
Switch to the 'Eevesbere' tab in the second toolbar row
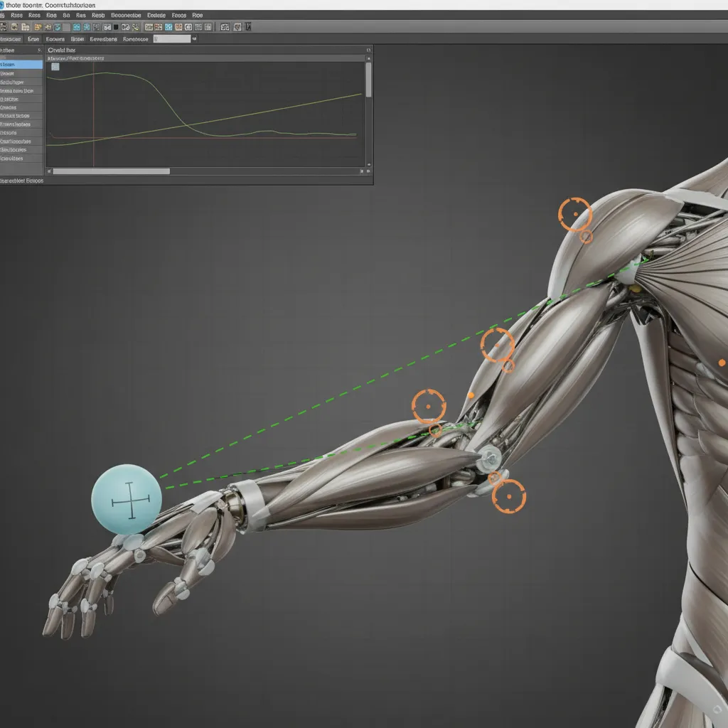click(x=104, y=39)
